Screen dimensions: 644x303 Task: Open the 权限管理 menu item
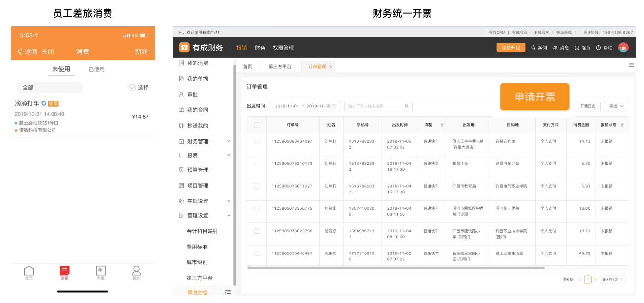pos(284,48)
